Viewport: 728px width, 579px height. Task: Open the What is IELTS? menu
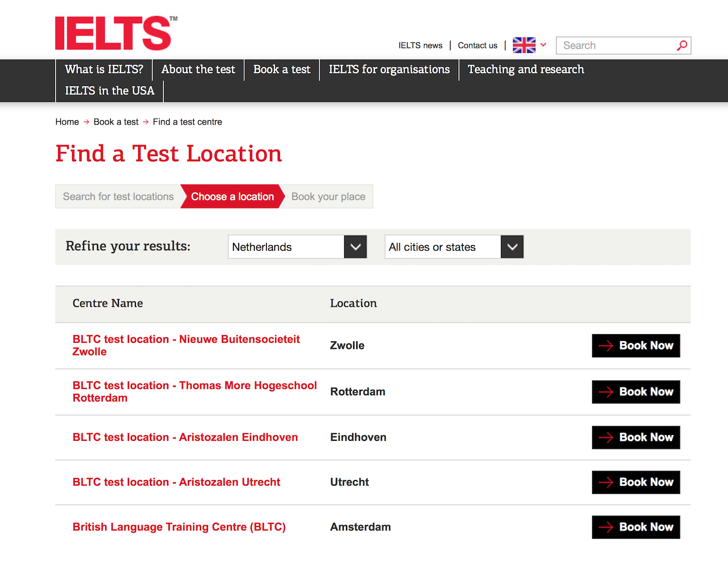pyautogui.click(x=104, y=70)
